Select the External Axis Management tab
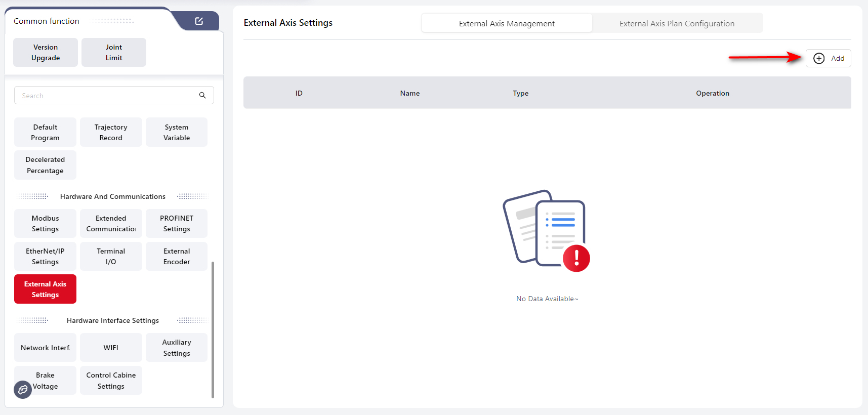The width and height of the screenshot is (868, 415). click(506, 23)
